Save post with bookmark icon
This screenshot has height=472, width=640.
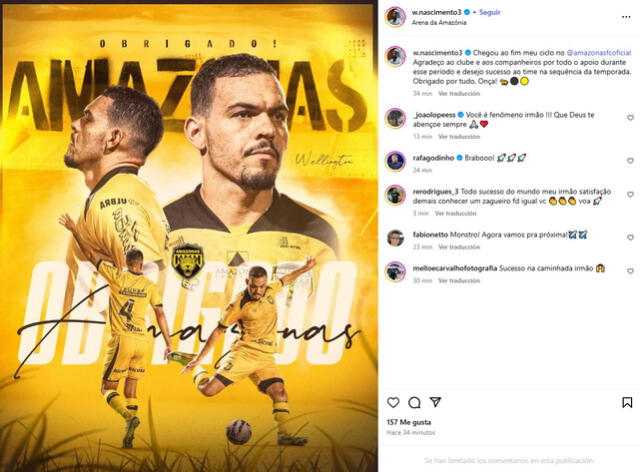click(627, 403)
